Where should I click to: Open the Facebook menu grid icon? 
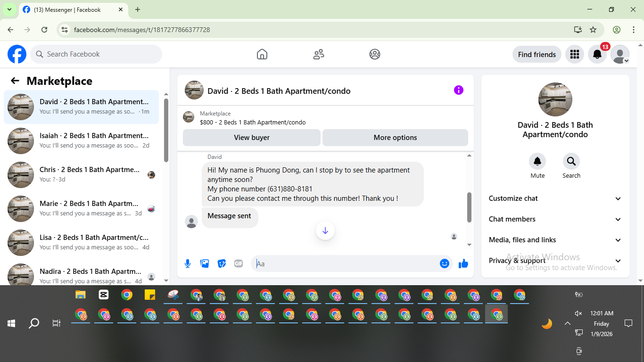pos(574,54)
